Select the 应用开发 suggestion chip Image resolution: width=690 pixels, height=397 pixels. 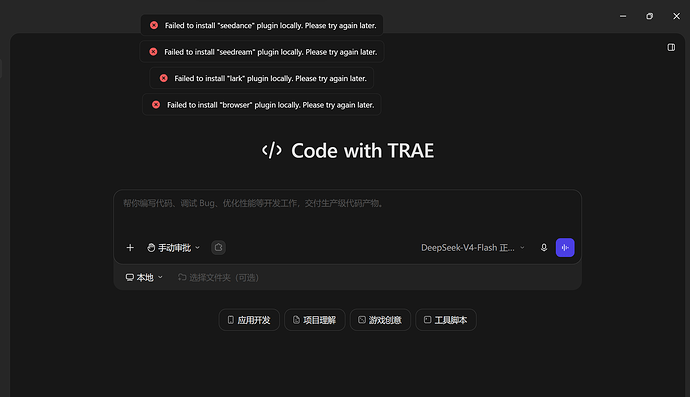[x=249, y=320]
